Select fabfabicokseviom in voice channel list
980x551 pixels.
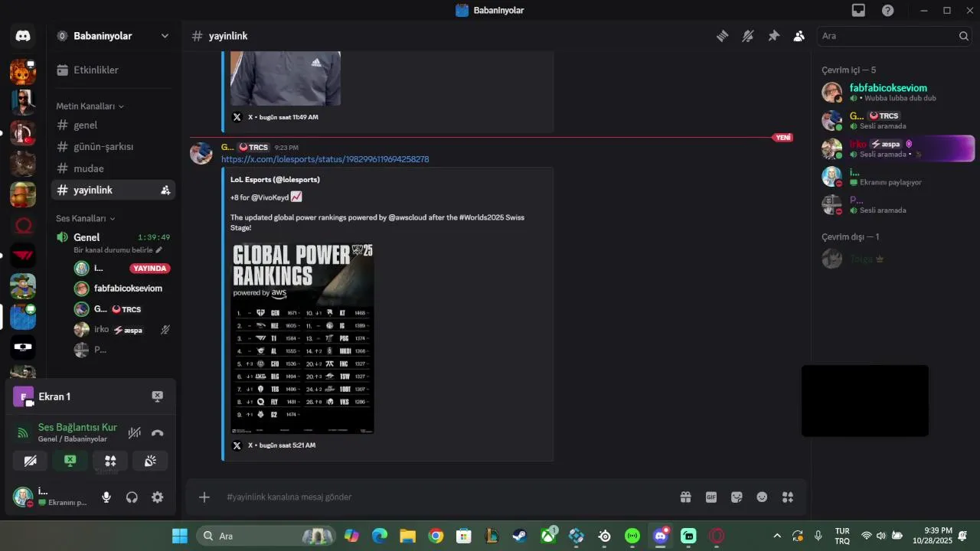122,289
